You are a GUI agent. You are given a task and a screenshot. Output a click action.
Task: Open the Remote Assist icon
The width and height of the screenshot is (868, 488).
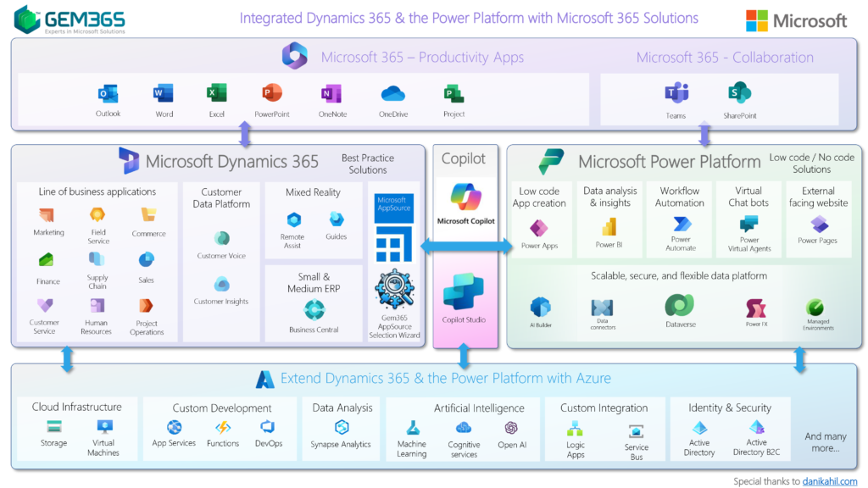(294, 220)
